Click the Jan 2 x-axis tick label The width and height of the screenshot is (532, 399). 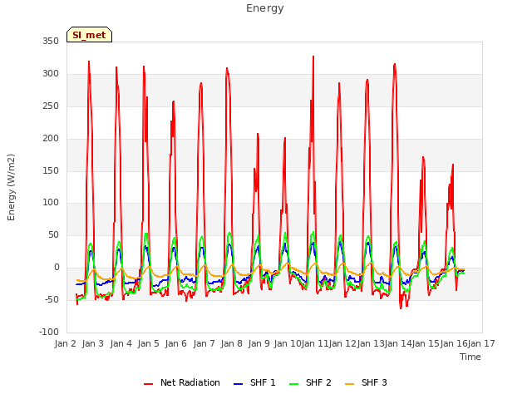pyautogui.click(x=66, y=343)
